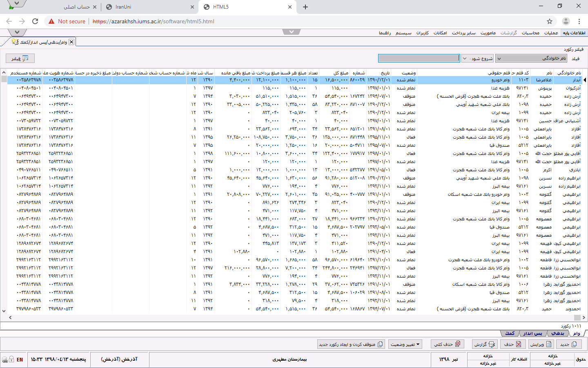Viewport: 588px width, 368px height.
Task: Open the عملیات menu
Action: [551, 33]
